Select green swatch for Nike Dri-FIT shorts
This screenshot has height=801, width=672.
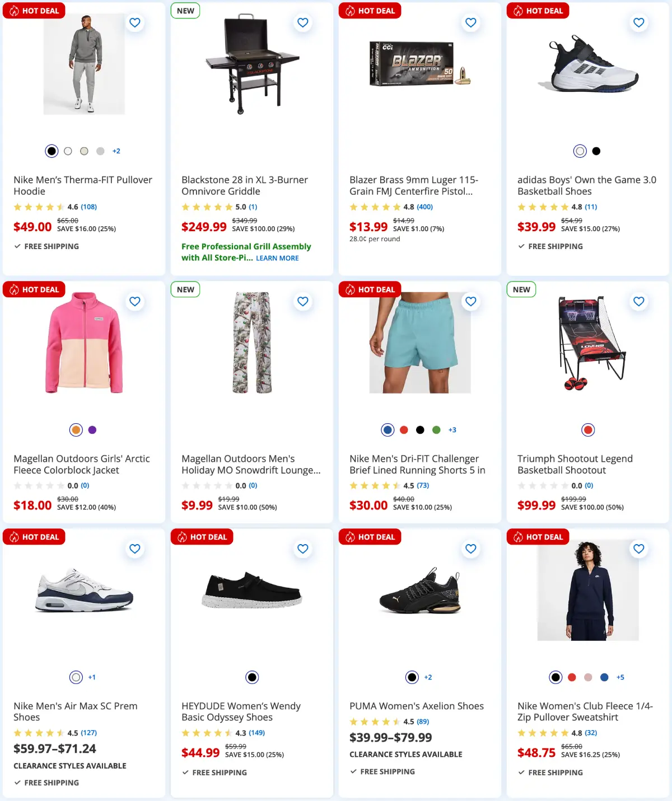coord(436,430)
